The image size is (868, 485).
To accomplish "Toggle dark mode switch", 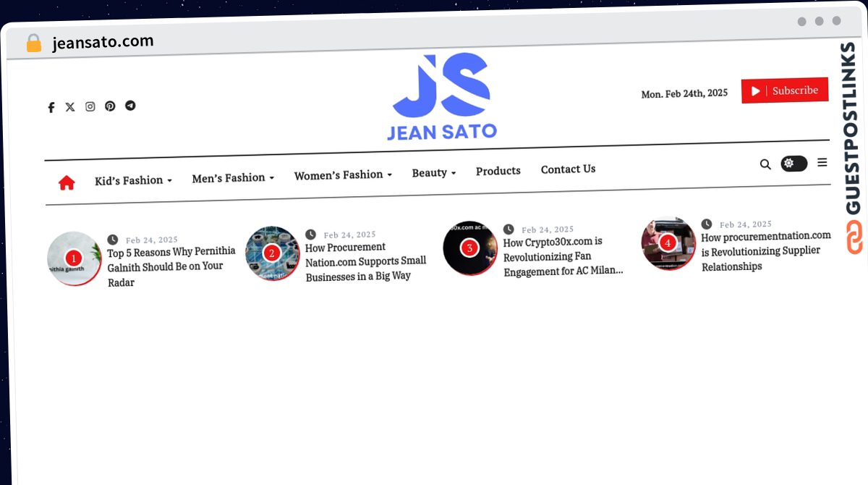I will pyautogui.click(x=793, y=164).
